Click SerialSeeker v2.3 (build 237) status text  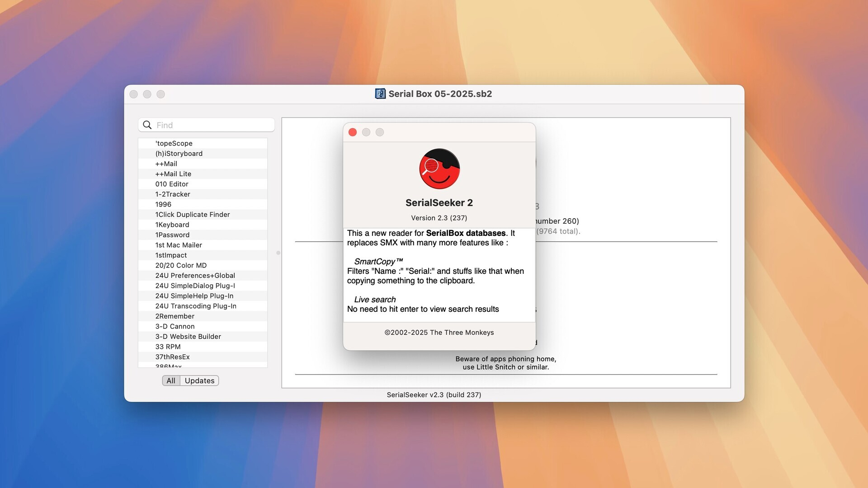[434, 395]
